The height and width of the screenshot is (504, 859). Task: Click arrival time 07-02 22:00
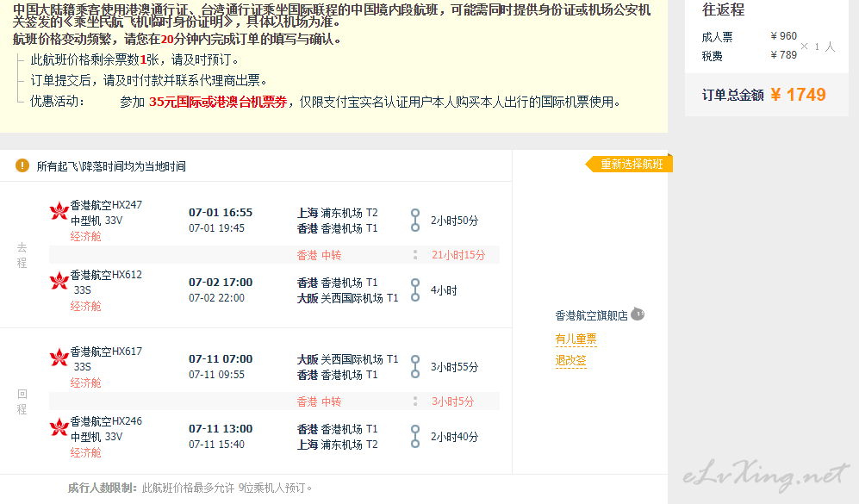pos(217,298)
